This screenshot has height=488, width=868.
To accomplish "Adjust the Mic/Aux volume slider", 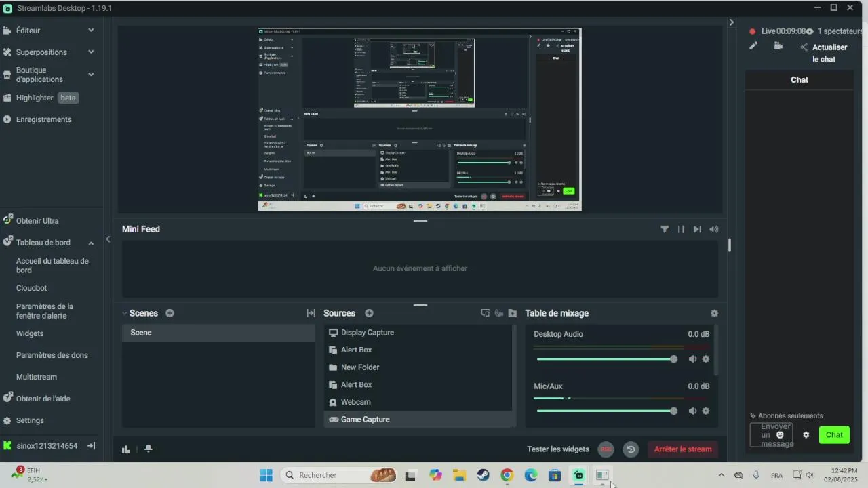I will [x=607, y=411].
